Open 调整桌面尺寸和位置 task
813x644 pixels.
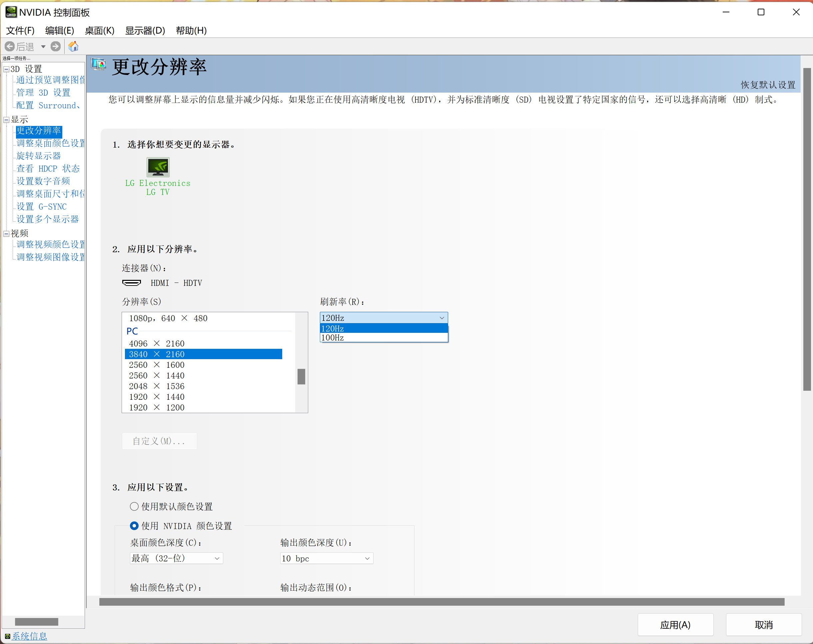click(51, 194)
